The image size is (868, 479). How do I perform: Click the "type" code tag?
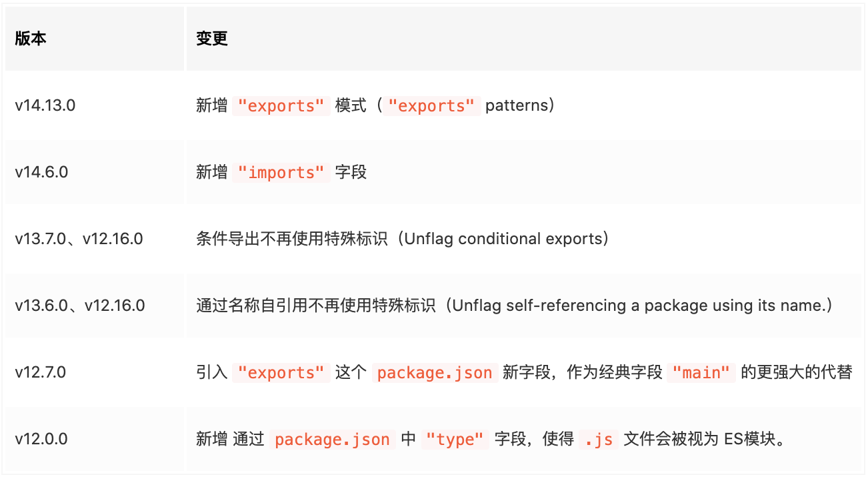coord(455,440)
